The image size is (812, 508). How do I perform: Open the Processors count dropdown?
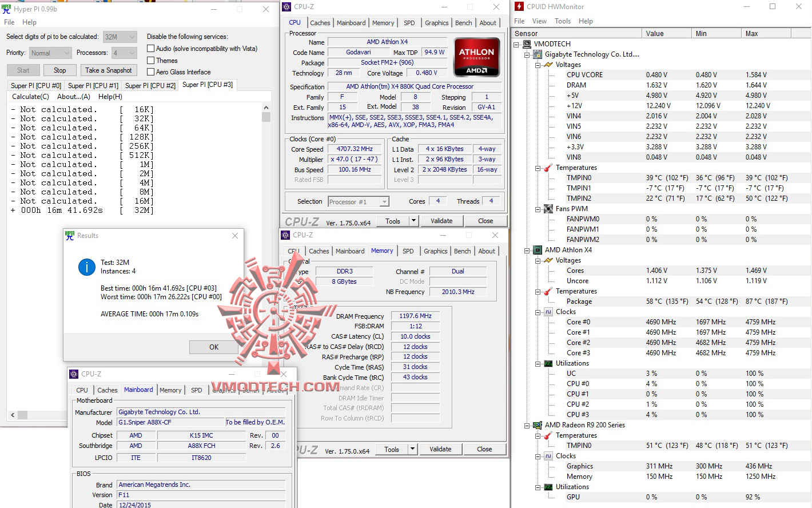(124, 53)
